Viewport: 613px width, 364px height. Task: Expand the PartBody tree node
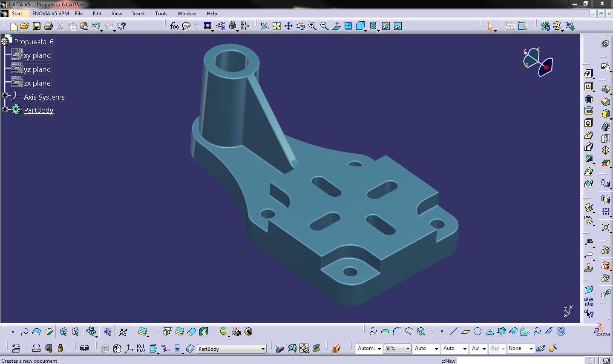click(x=5, y=109)
